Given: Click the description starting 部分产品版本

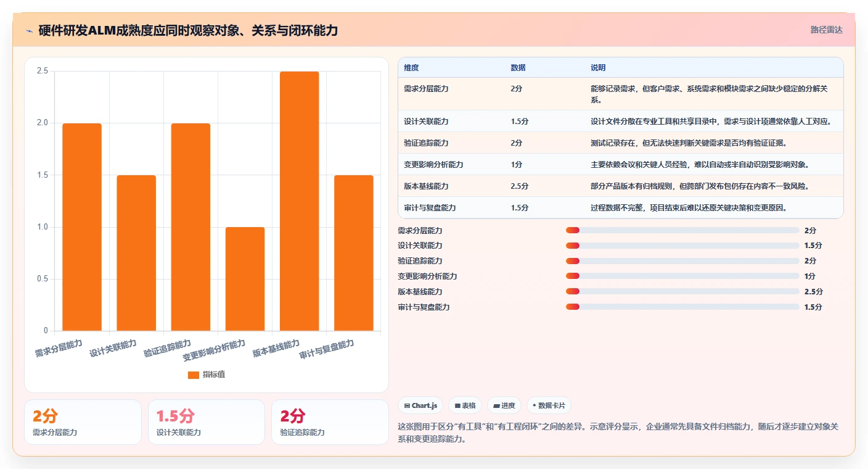Looking at the screenshot, I should pos(700,186).
